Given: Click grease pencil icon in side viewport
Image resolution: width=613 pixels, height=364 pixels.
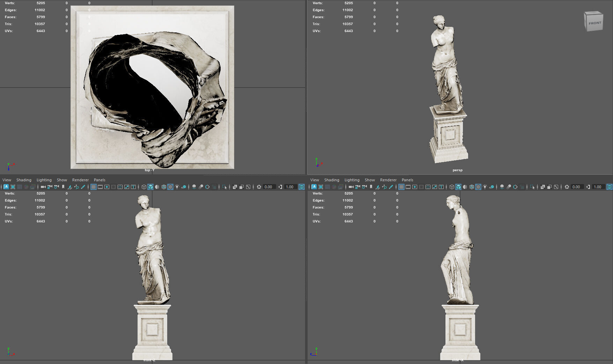Looking at the screenshot, I should (x=391, y=187).
